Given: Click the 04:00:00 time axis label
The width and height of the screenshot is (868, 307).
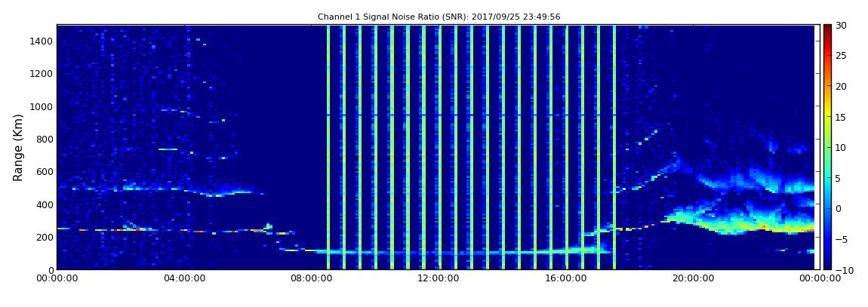Looking at the screenshot, I should coord(183,279).
